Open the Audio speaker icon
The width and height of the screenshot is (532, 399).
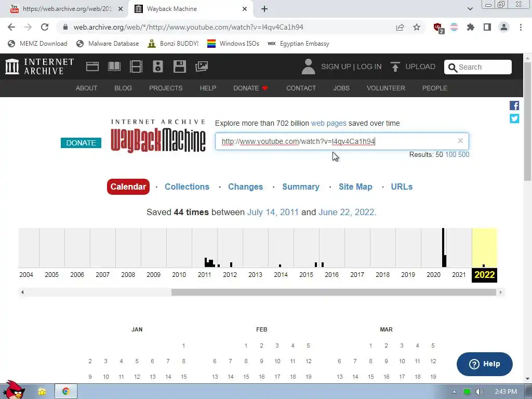[158, 66]
